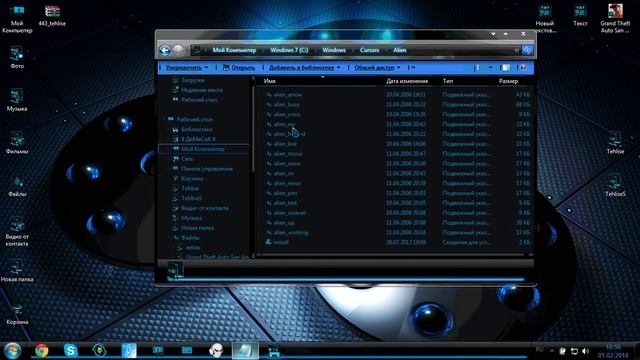Click the Explorer forward arrow button
Viewport: 640px width, 360px height.
click(x=178, y=50)
